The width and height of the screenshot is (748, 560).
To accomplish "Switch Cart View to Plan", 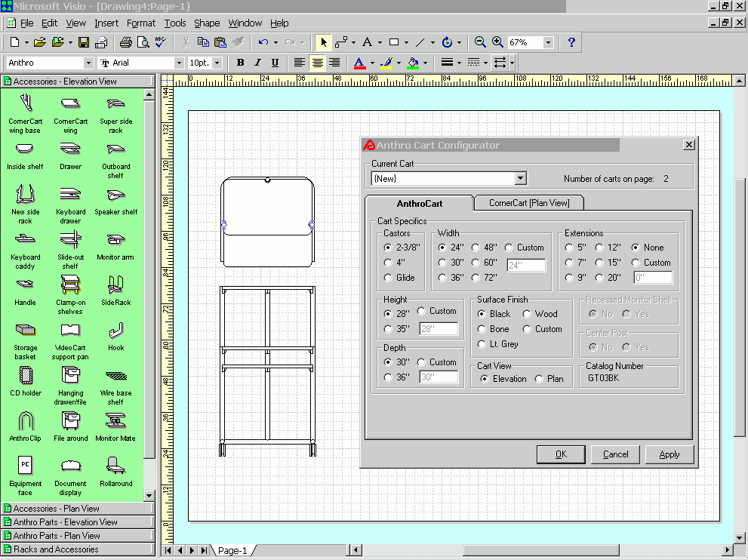I will click(539, 379).
